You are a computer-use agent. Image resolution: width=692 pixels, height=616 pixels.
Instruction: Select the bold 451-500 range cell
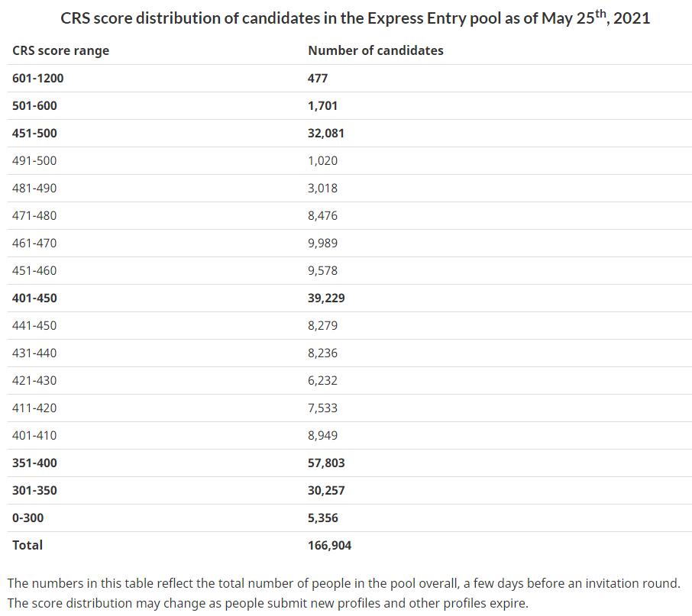pyautogui.click(x=34, y=133)
